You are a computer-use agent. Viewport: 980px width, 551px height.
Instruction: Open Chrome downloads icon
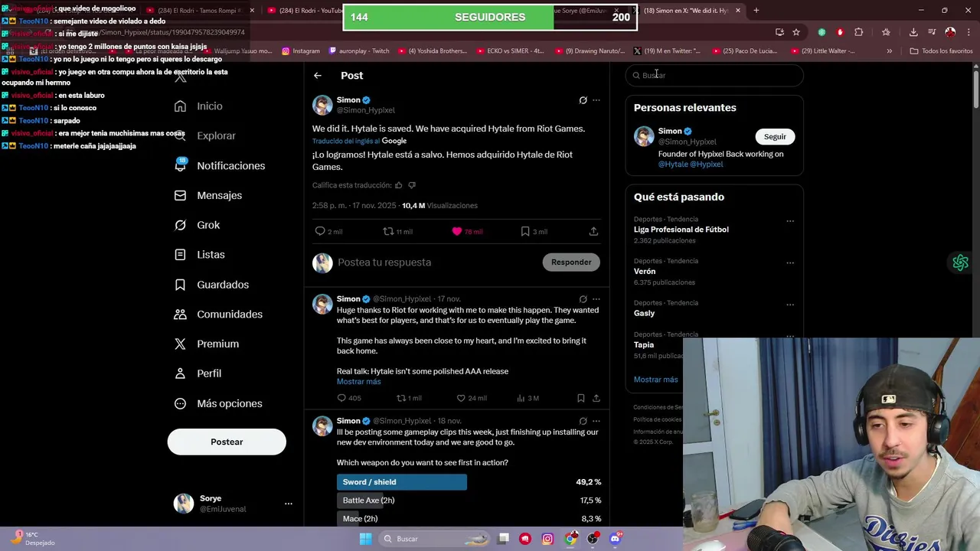(913, 32)
